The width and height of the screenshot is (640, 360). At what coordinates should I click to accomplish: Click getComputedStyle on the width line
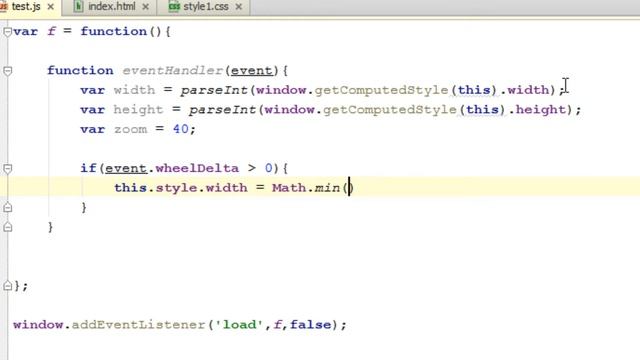[381, 90]
